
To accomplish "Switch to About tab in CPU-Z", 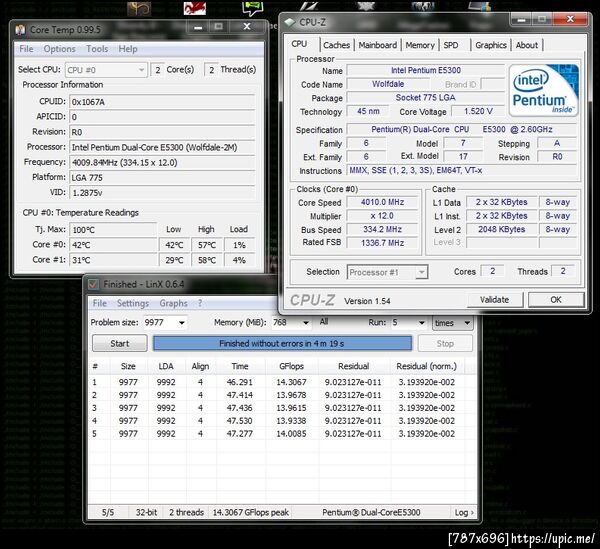I will pos(527,45).
